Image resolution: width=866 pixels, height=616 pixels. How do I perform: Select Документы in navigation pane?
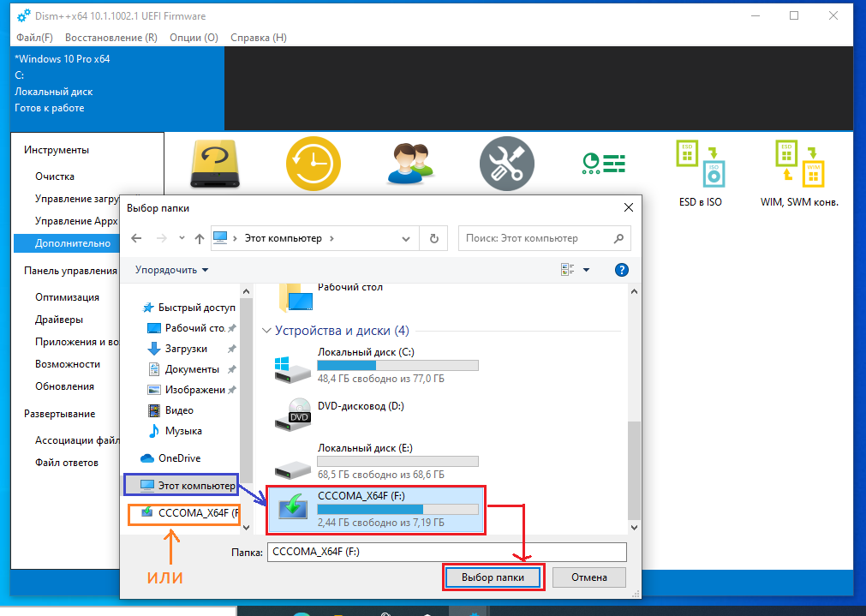tap(192, 369)
